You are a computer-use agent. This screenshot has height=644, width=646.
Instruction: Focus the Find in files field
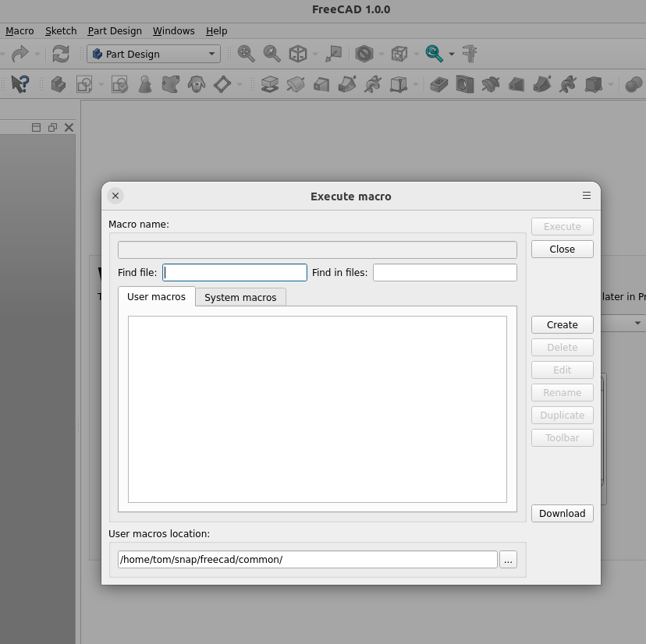coord(445,272)
